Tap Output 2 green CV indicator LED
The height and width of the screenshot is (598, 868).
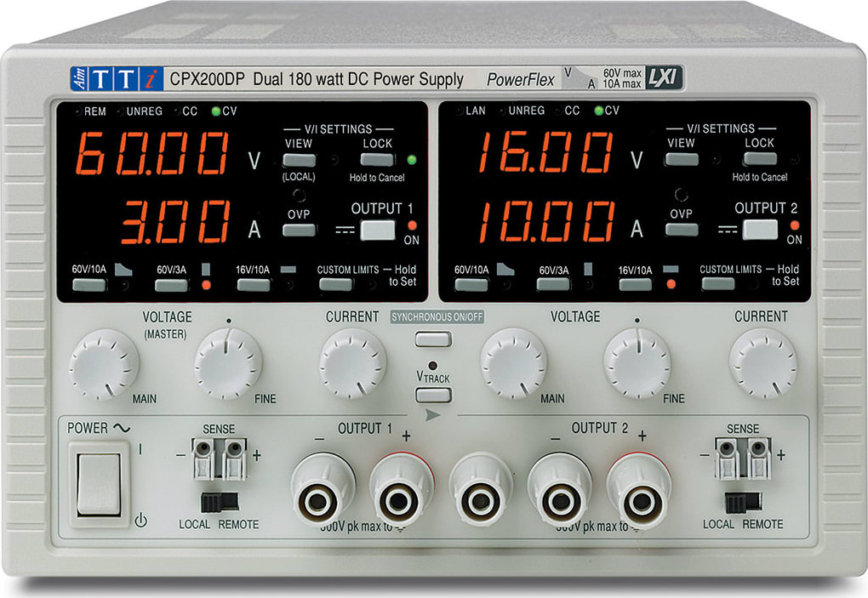598,110
